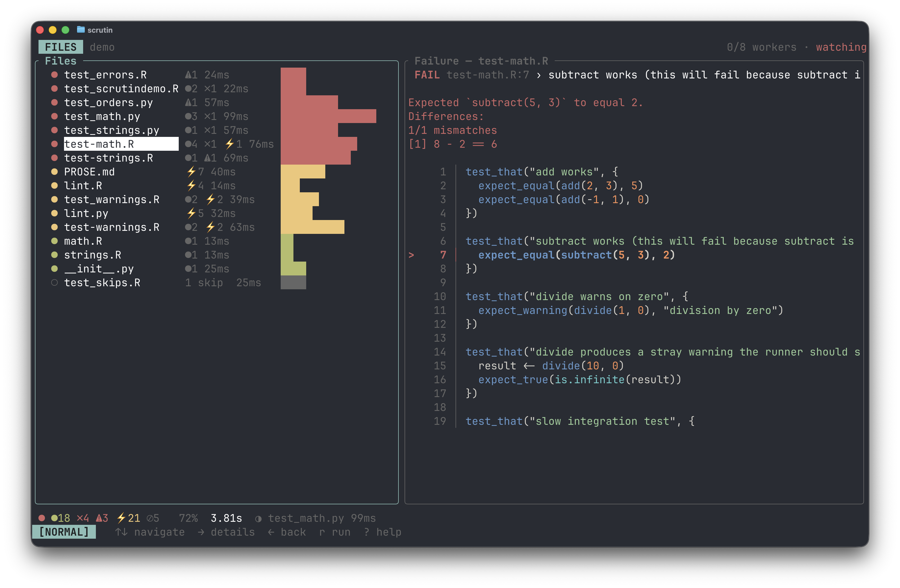Collapse the Failure — test-math.R panel header
Screen dimensions: 900x588
[x=481, y=60]
